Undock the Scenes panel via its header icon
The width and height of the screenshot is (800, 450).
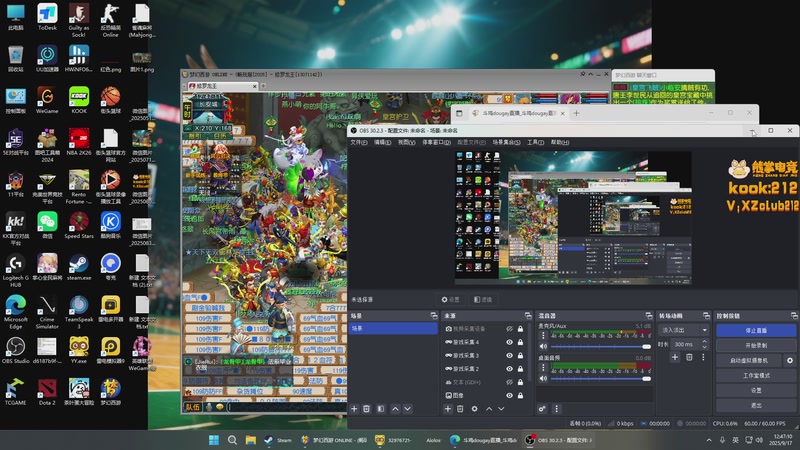[434, 316]
